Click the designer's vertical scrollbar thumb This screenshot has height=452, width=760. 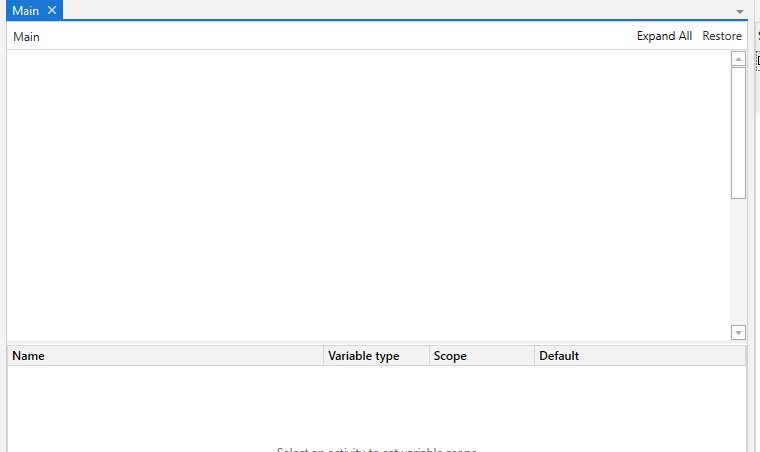pos(738,130)
